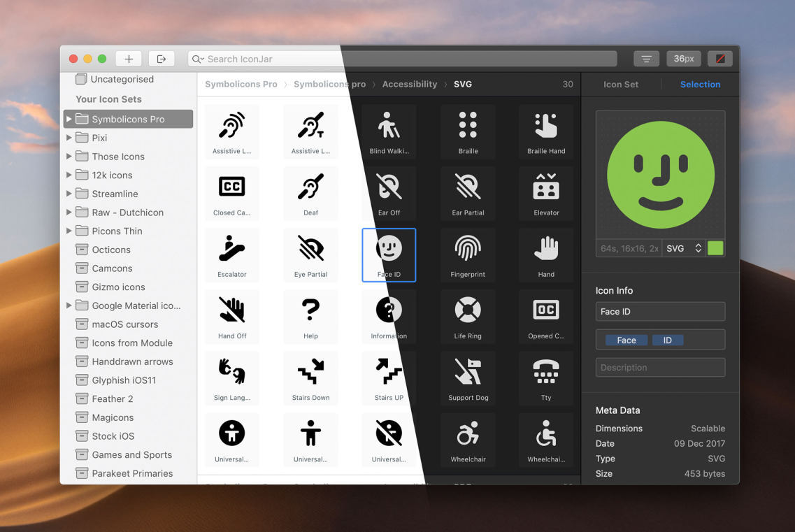Screen dimensions: 795x532
Task: Click the add new set plus button
Action: (129, 59)
